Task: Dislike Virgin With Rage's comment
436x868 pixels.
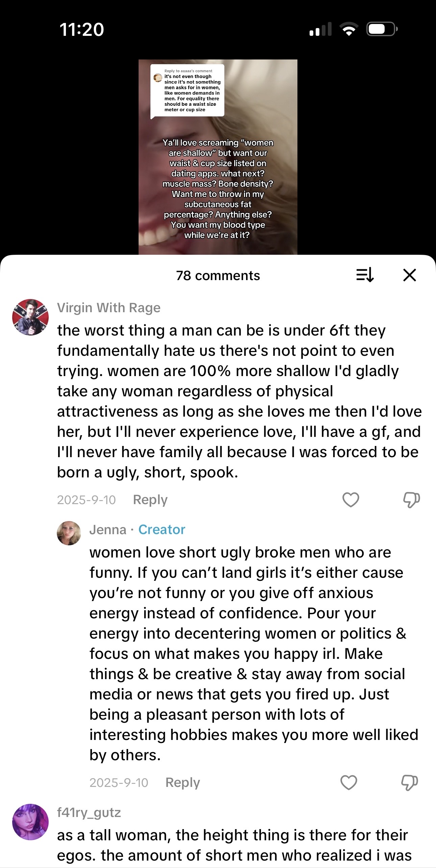Action: tap(411, 500)
